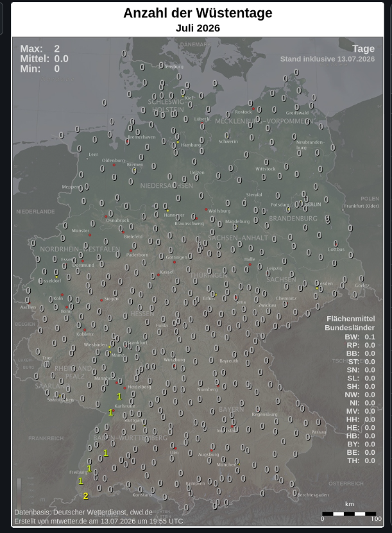Select the subtitle 'Juli 2026'
392x533 pixels.
click(198, 28)
